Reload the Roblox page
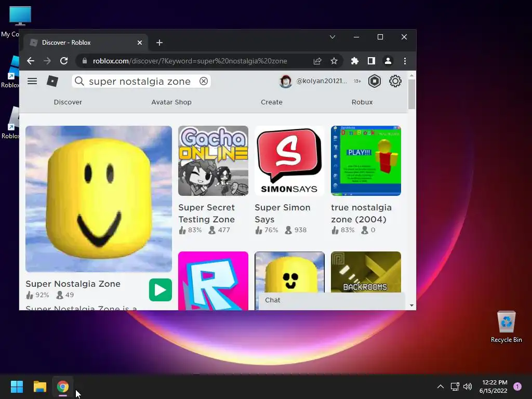 [64, 61]
